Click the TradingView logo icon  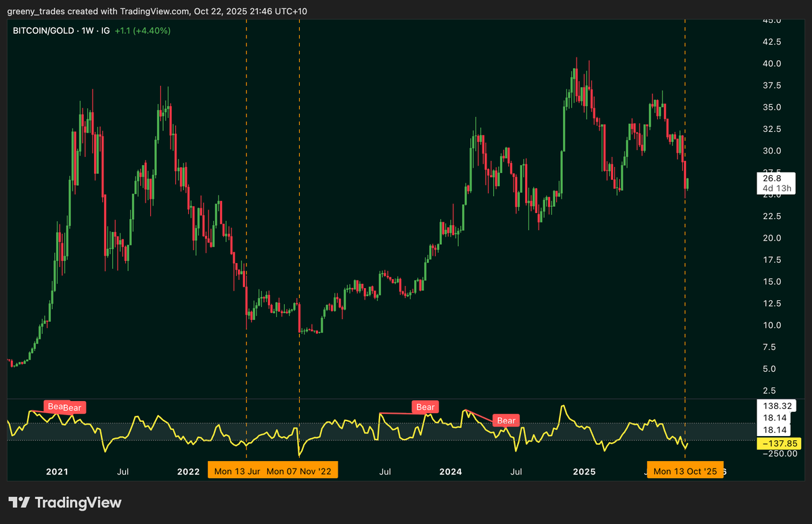[x=19, y=502]
